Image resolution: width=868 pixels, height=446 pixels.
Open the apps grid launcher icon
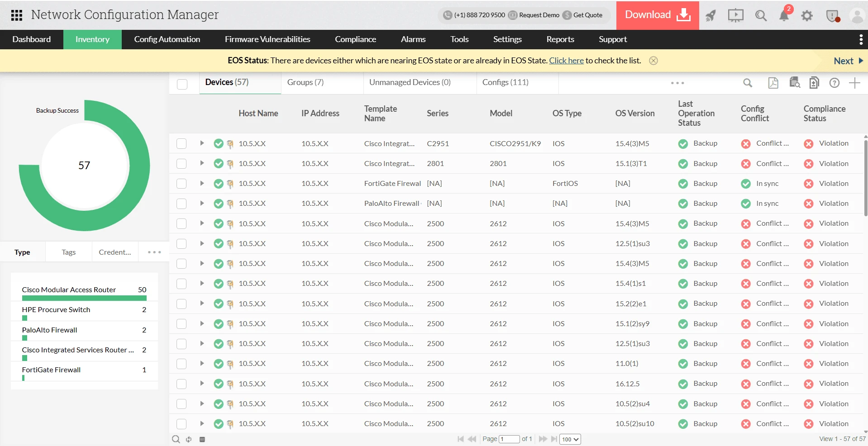coord(17,15)
